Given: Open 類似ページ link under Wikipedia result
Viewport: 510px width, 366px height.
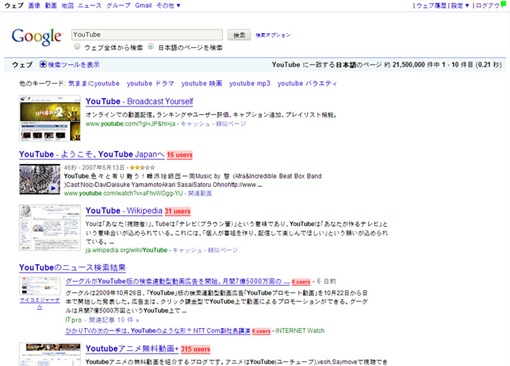Looking at the screenshot, I should coord(223,250).
